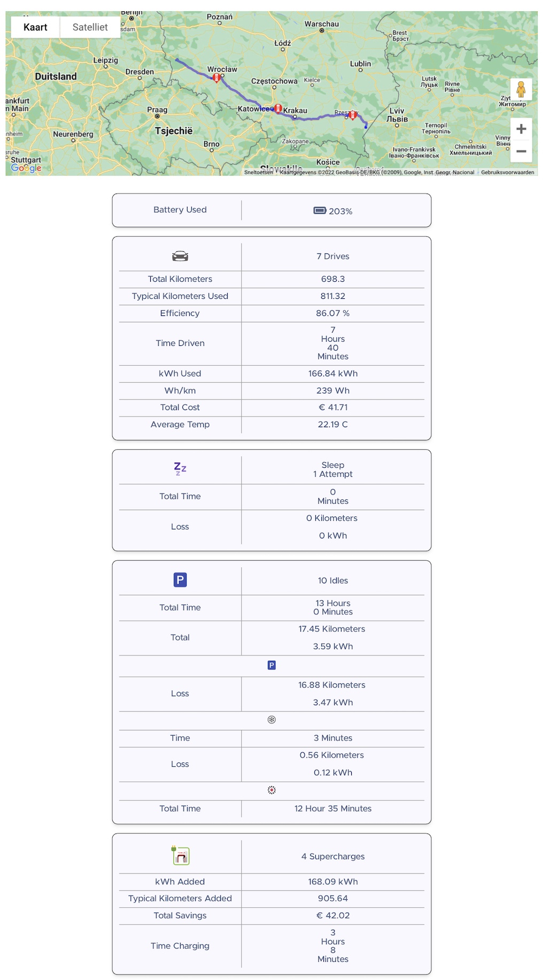Click the Supercharger marker near Wrocław
549x980 pixels.
[x=216, y=78]
